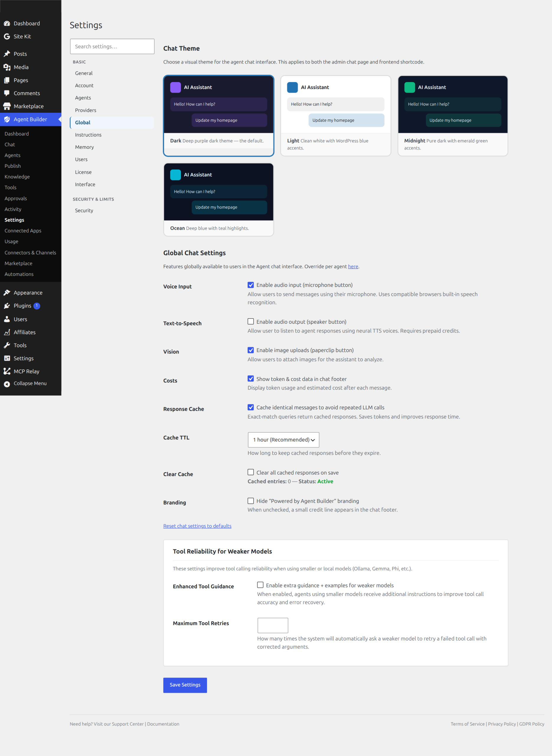
Task: Open Interface settings section
Action: pos(112,185)
